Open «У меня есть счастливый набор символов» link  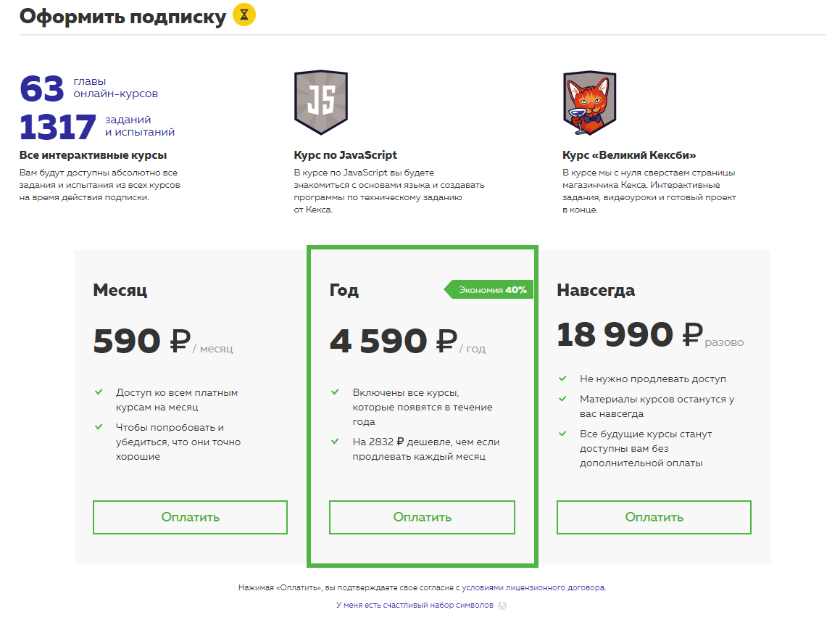[414, 605]
